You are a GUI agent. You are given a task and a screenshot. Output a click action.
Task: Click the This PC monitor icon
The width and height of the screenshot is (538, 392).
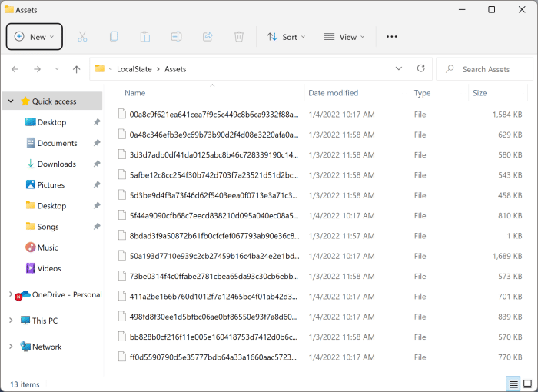point(25,321)
